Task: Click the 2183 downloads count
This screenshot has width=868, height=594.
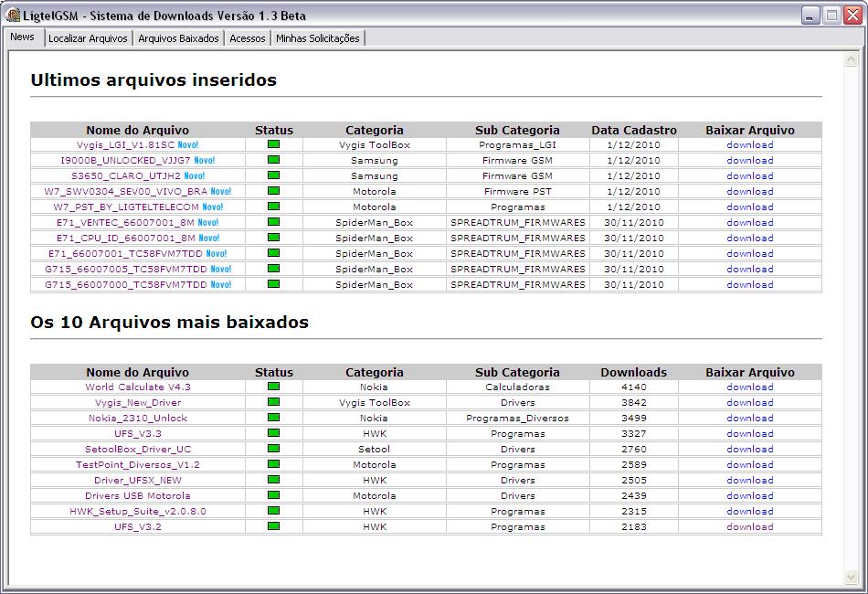Action: 634,526
